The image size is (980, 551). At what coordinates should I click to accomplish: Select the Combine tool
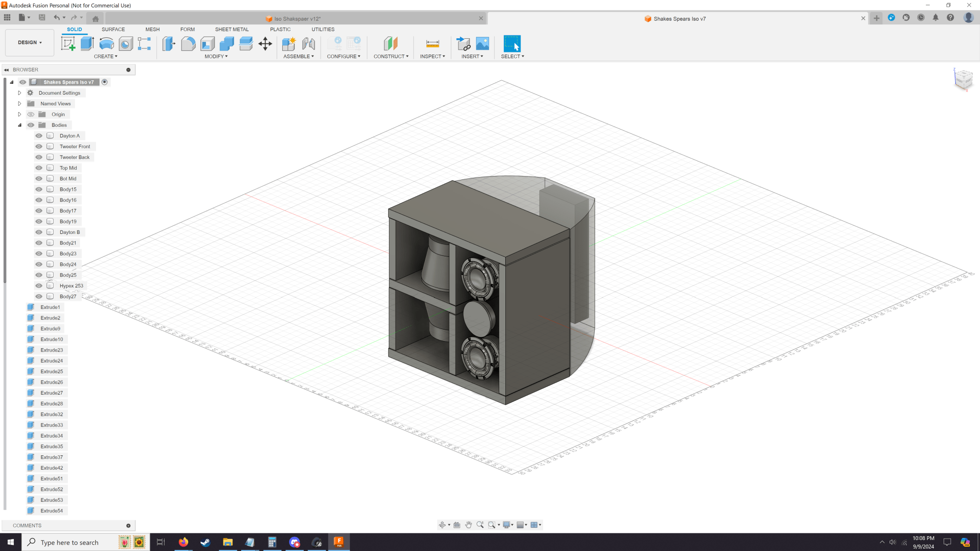coord(226,44)
